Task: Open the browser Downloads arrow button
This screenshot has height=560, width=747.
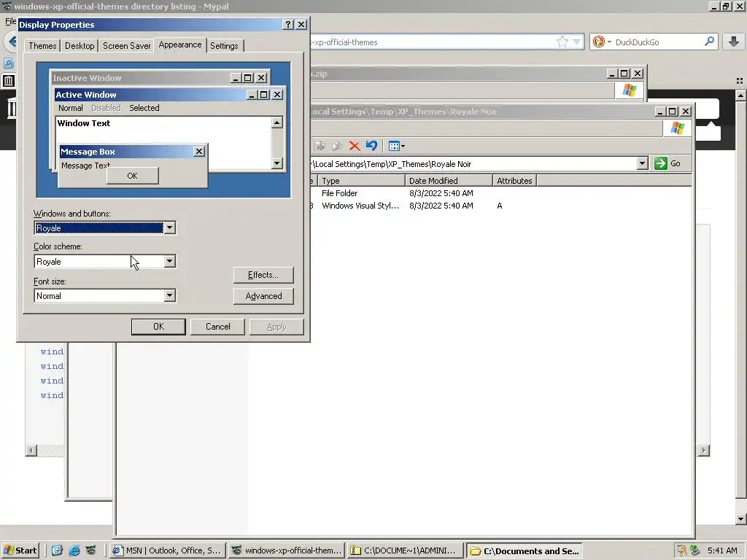Action: tap(734, 42)
